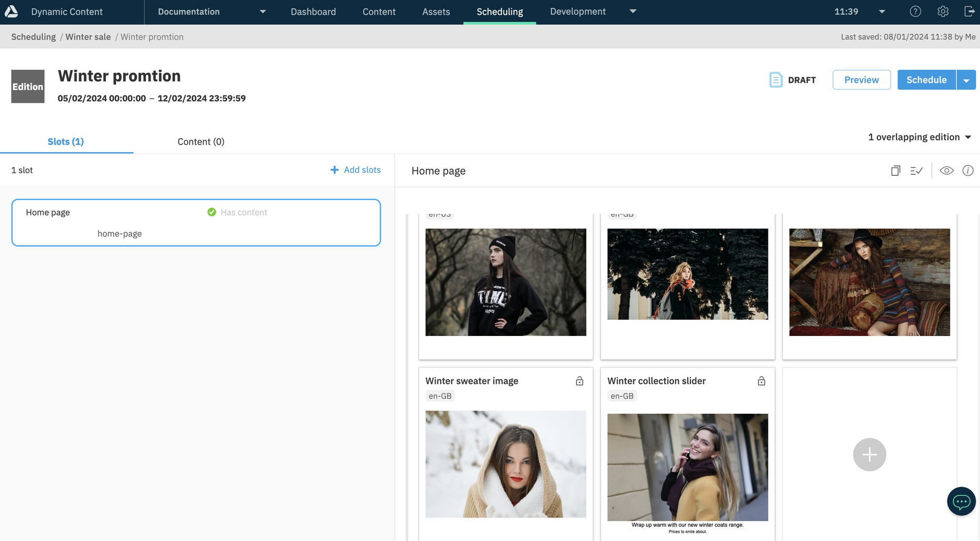Click the 1 slot count text
Image resolution: width=980 pixels, height=541 pixels.
tap(22, 170)
